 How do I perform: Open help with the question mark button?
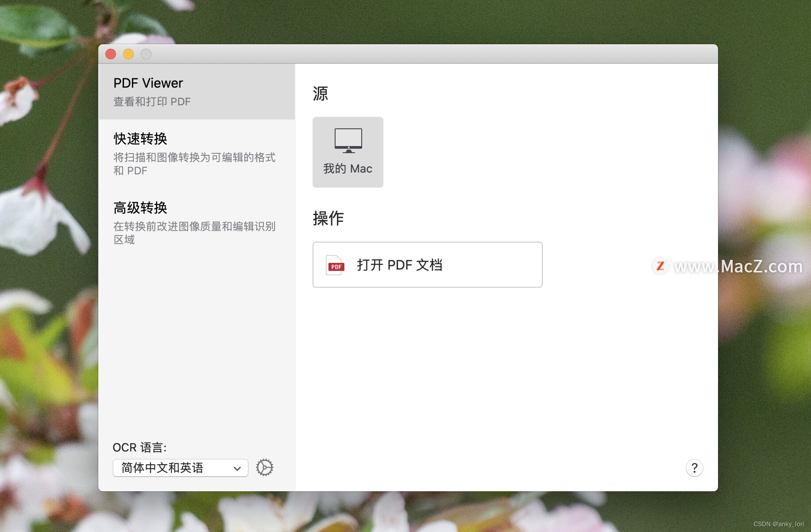(x=695, y=468)
